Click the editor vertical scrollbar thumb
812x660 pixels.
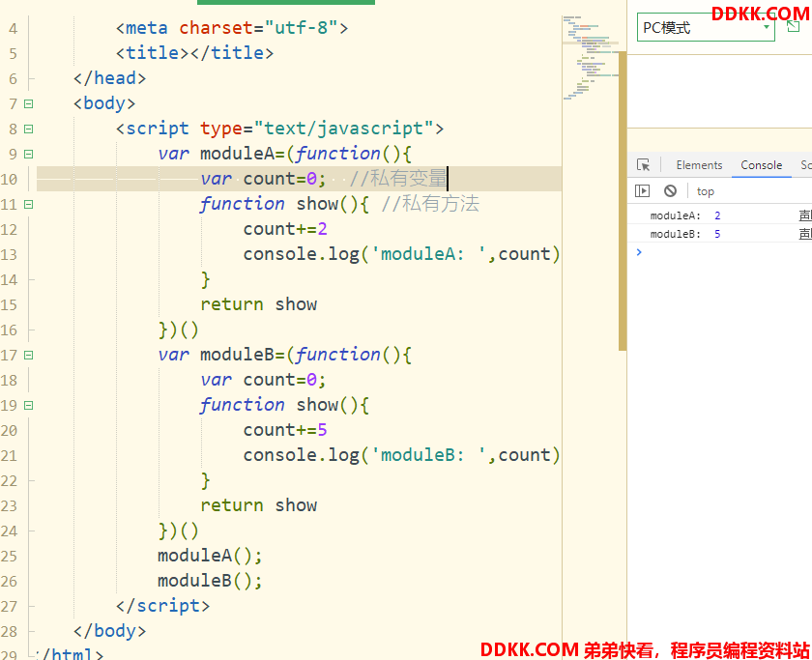pyautogui.click(x=623, y=201)
